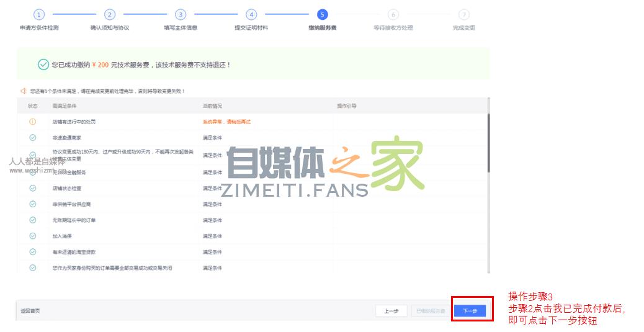The height and width of the screenshot is (332, 644).
Task: Click step 2 circle 确认须知与协议
Action: 109,15
